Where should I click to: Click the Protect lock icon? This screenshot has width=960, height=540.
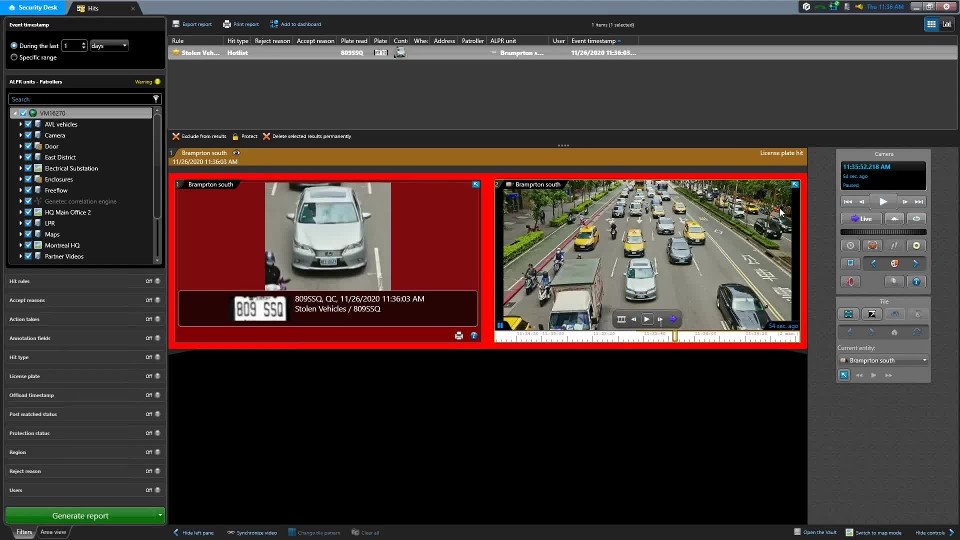point(235,136)
